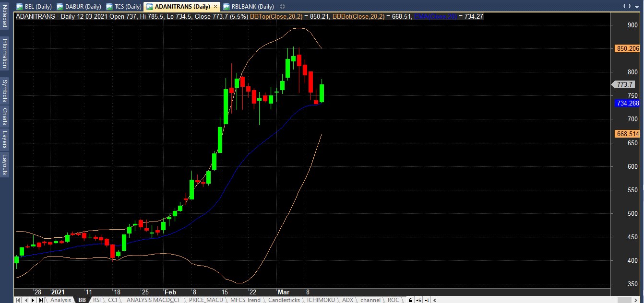644x303 pixels.
Task: Go to last chart sheet arrow
Action: tap(41, 300)
